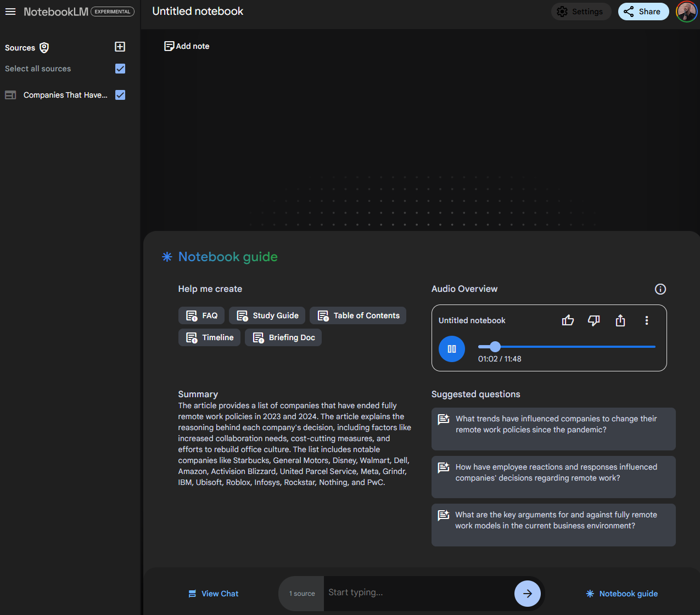Switch to View Chat
Screen dimensions: 700x615
212,594
